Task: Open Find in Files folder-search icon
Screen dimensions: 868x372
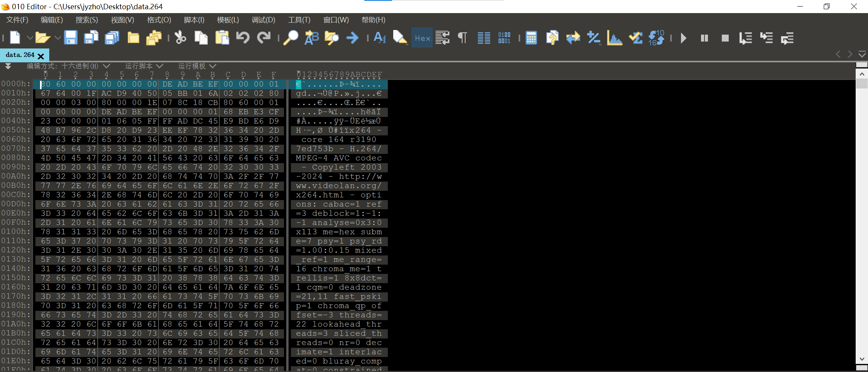Action: pos(332,38)
